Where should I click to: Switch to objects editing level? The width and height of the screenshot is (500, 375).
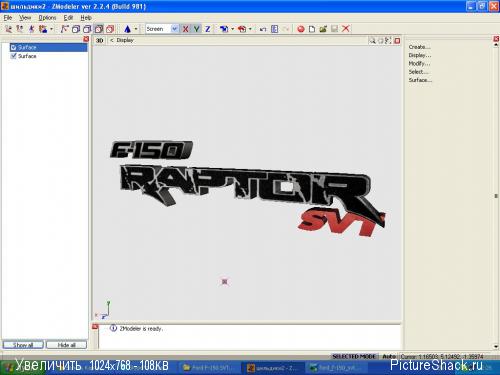tap(43, 29)
